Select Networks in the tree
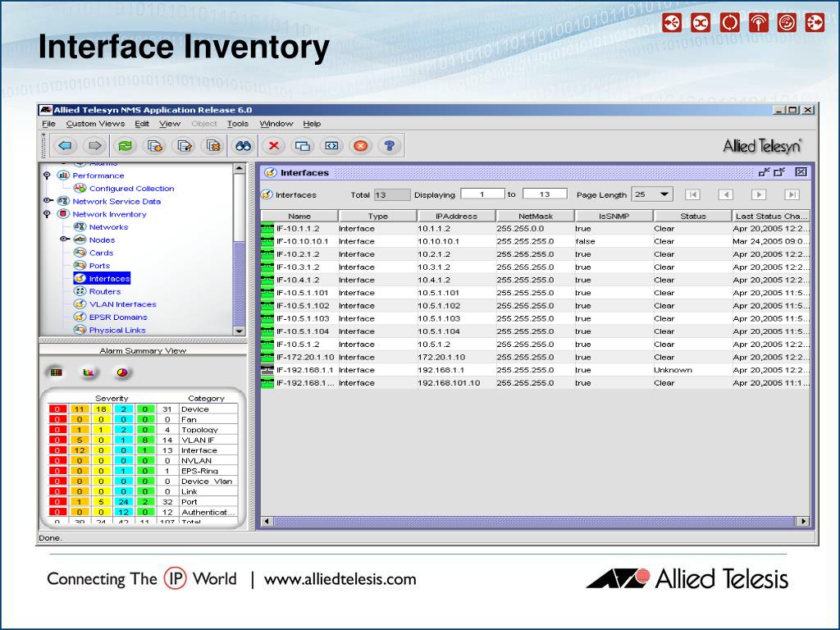 pos(109,227)
